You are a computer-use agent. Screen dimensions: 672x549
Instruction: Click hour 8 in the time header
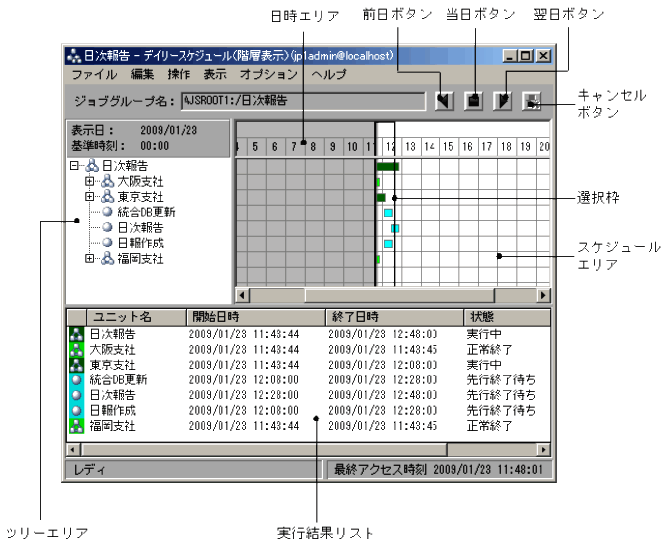(313, 147)
